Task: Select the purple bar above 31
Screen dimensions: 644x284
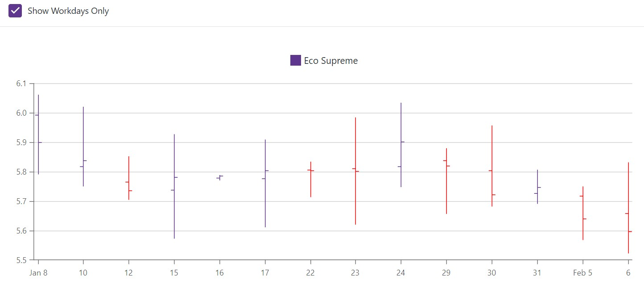Action: click(537, 188)
